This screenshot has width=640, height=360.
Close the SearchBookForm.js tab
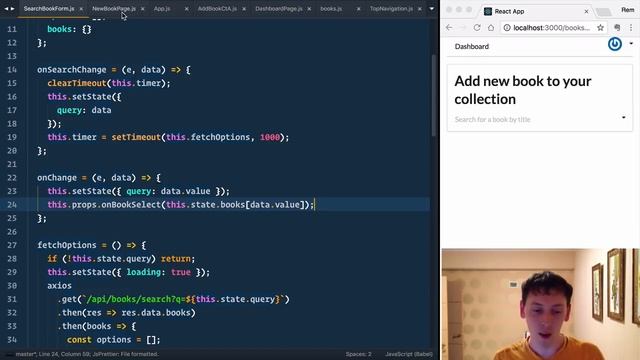(81, 9)
